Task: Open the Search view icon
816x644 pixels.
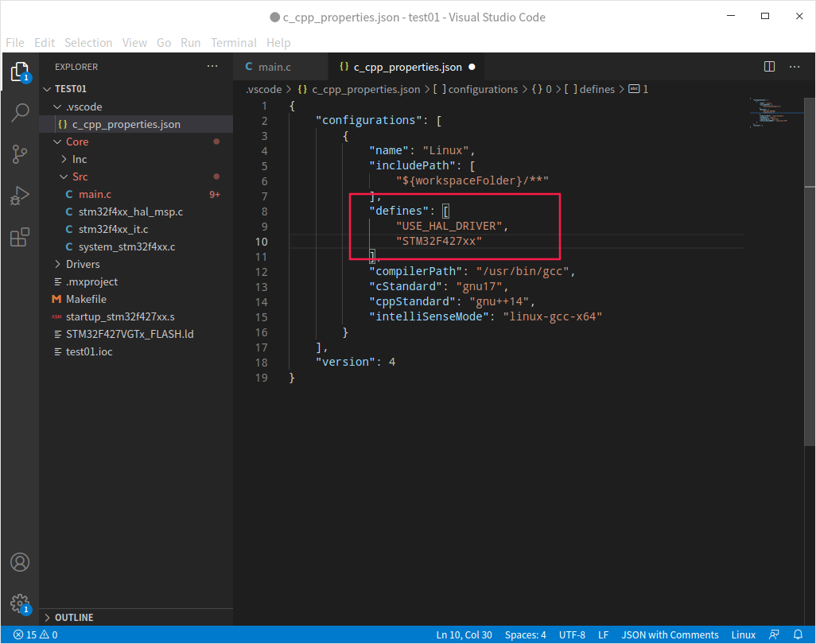Action: (21, 112)
